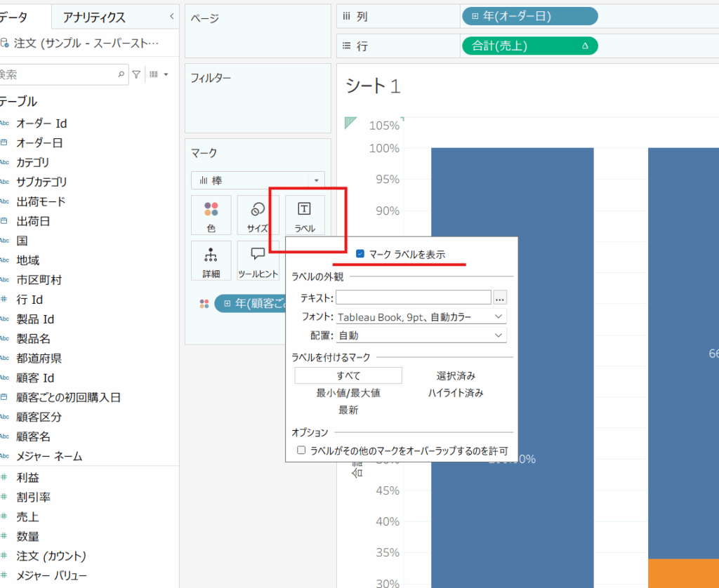The image size is (719, 588).
Task: Open the フォント dropdown for label font
Action: pyautogui.click(x=421, y=316)
